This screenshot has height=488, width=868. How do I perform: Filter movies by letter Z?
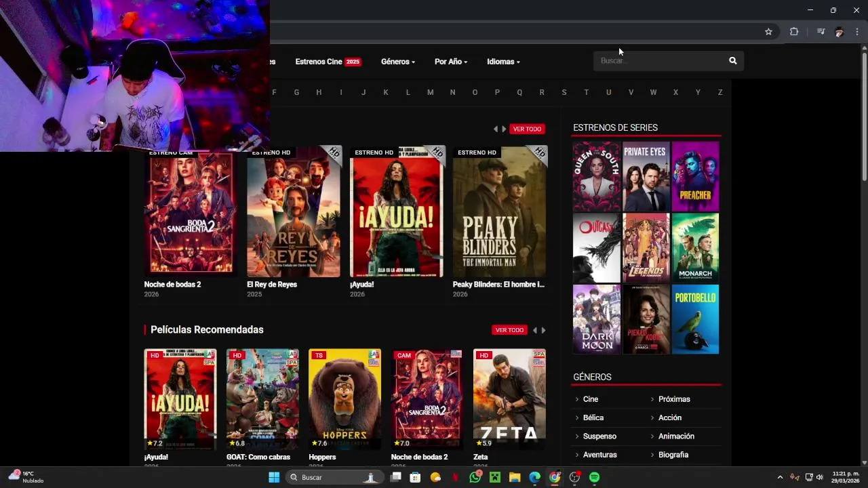720,92
